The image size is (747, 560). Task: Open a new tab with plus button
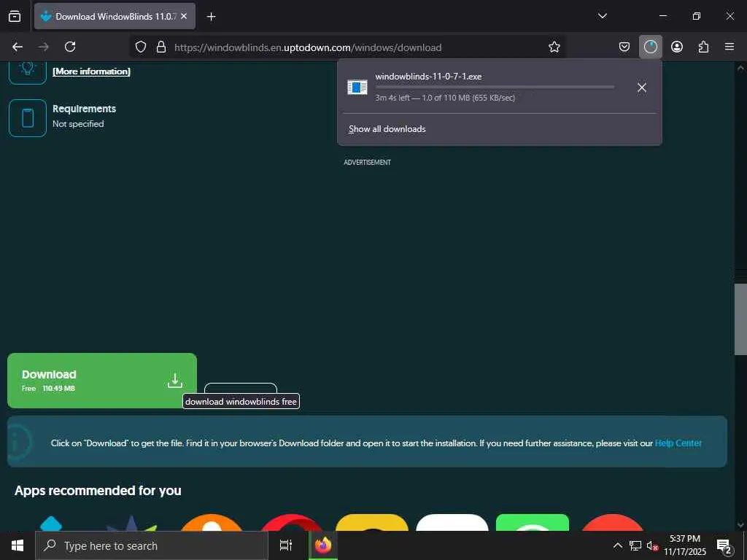[211, 17]
